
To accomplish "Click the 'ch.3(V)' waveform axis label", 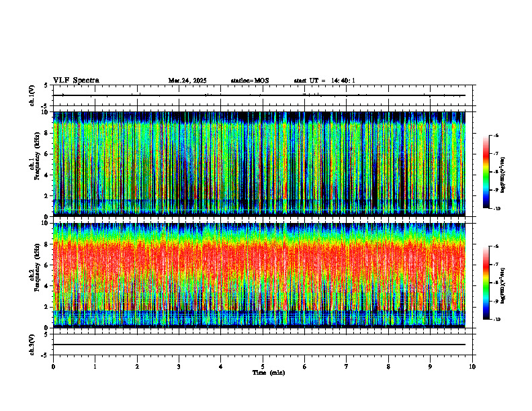I will [x=32, y=345].
